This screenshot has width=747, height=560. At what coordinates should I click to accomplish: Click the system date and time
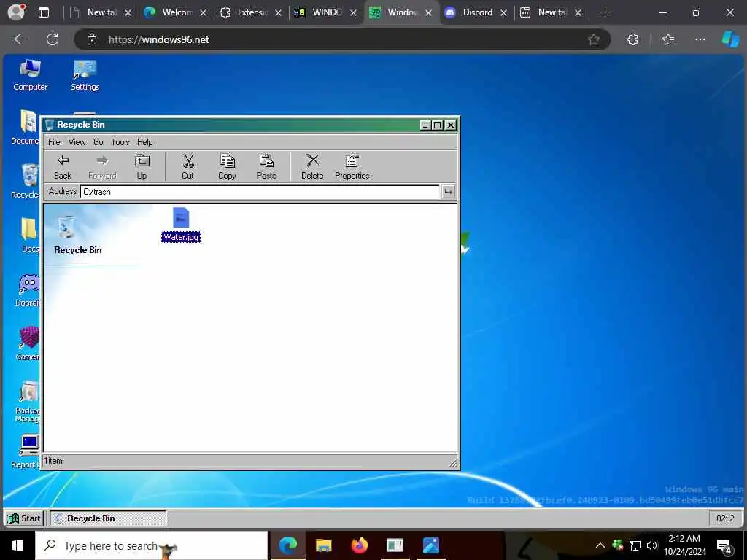[684, 545]
